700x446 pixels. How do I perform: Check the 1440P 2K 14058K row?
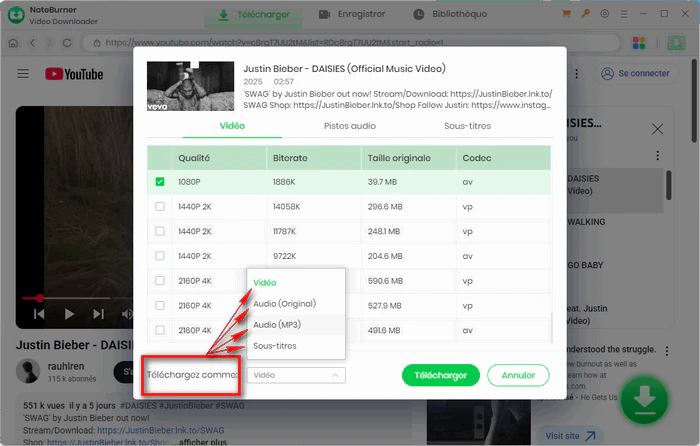point(160,207)
